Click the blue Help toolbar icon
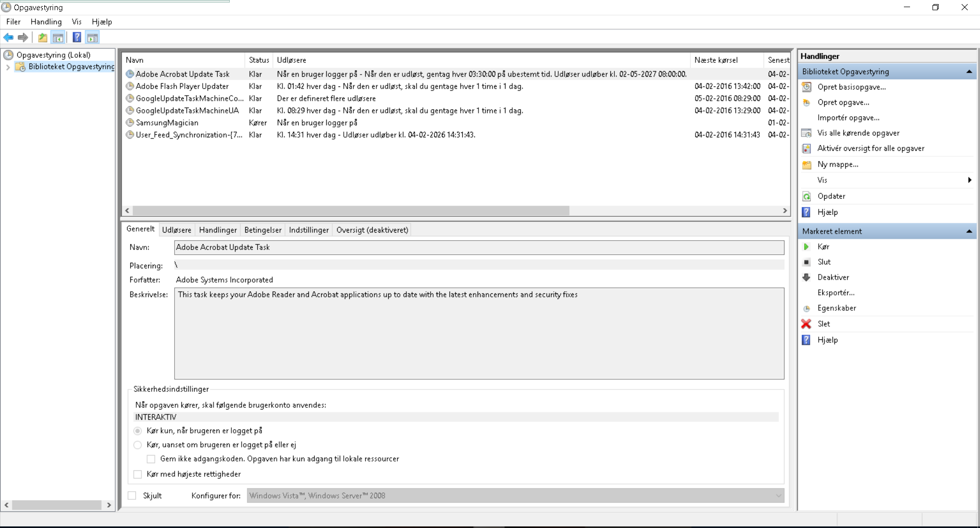The width and height of the screenshot is (980, 528). [x=77, y=37]
